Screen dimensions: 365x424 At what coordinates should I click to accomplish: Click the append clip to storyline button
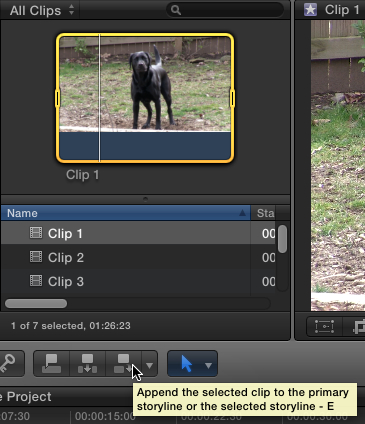pos(124,363)
